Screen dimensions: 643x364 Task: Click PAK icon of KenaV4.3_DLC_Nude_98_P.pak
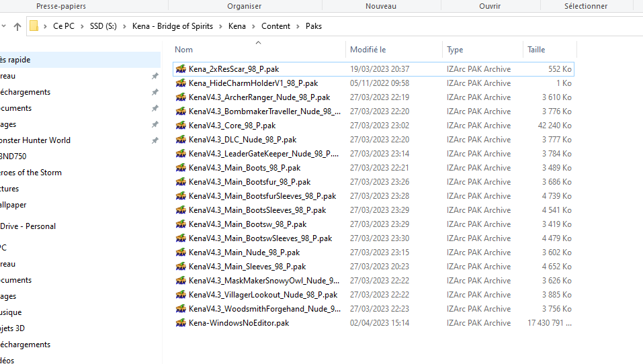pyautogui.click(x=181, y=140)
